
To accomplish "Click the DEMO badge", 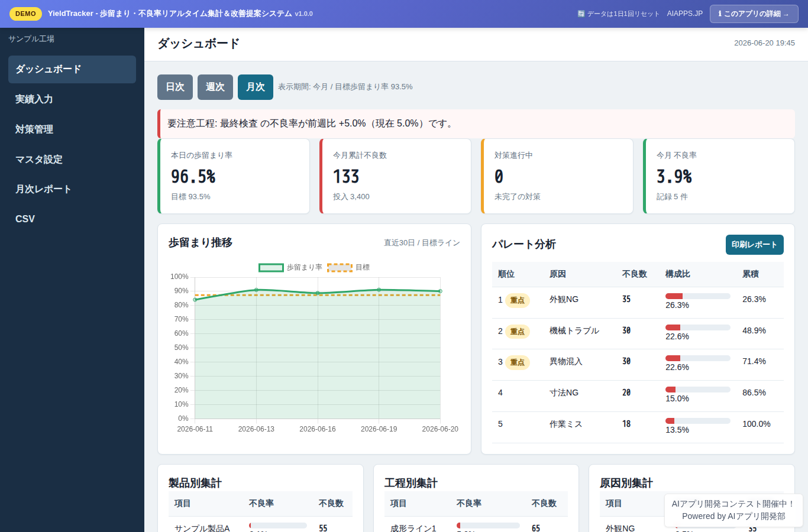I will 25,14.
